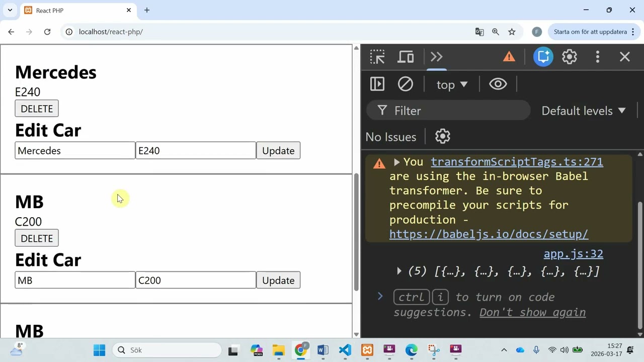
Task: Click the 'No Issues' text in the console
Action: tap(391, 137)
